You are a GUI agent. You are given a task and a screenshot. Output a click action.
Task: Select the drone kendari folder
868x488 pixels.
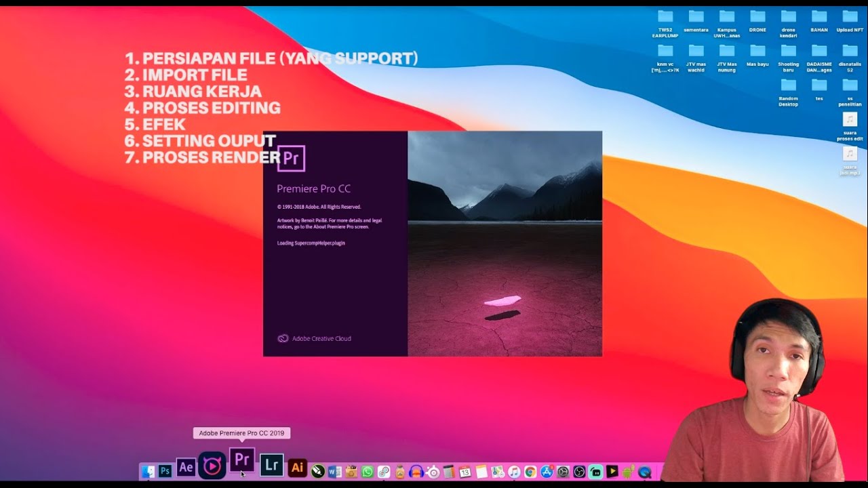788,23
